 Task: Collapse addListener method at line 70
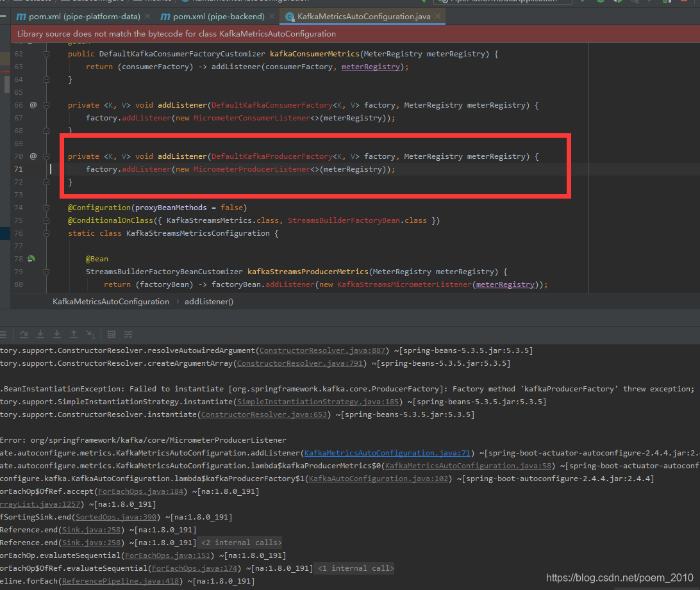pos(46,157)
